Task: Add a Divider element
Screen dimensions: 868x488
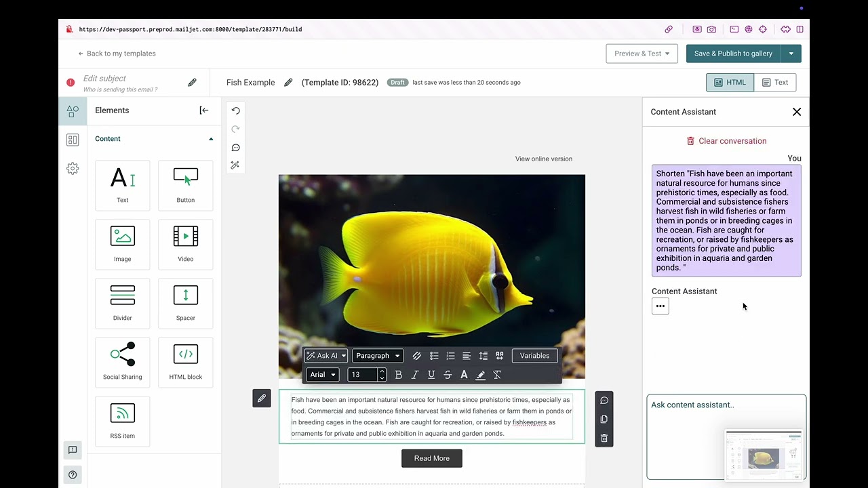Action: (123, 303)
